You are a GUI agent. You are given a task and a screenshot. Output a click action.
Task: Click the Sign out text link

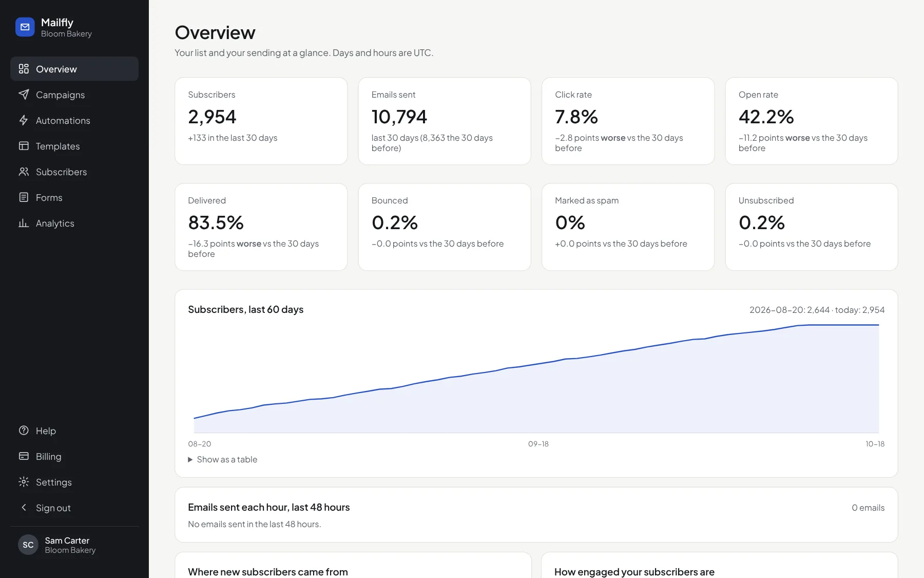click(x=53, y=508)
